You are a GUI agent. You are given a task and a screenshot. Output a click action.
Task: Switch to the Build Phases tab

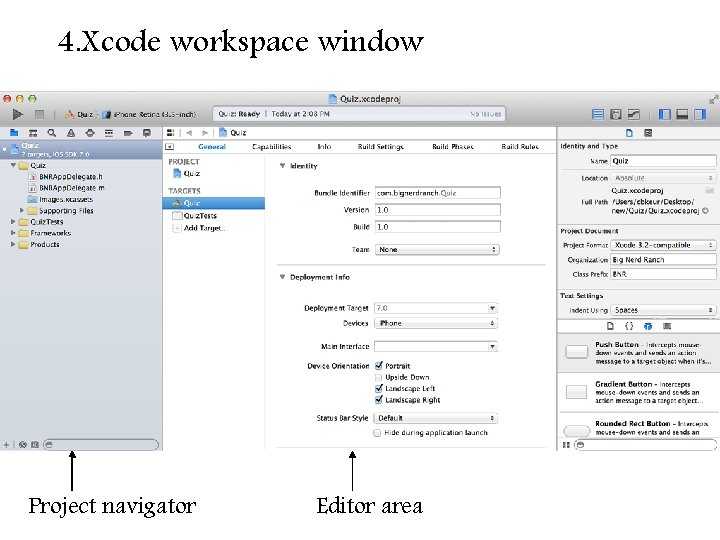click(x=453, y=146)
